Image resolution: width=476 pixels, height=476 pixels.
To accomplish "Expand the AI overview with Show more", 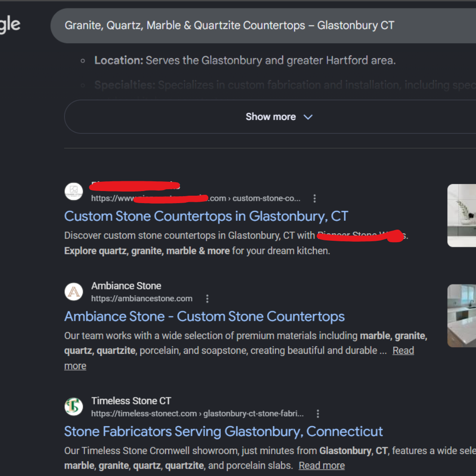I will click(270, 117).
